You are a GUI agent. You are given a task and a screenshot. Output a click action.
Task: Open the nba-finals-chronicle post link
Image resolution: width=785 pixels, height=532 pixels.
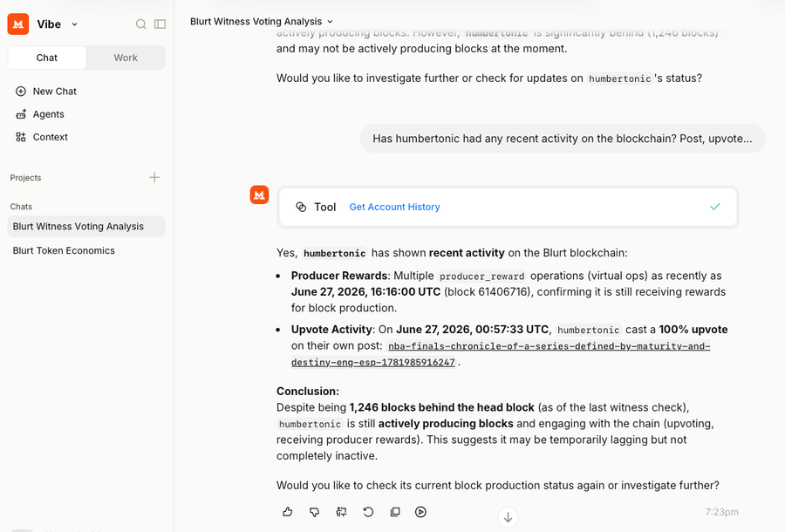pos(500,354)
